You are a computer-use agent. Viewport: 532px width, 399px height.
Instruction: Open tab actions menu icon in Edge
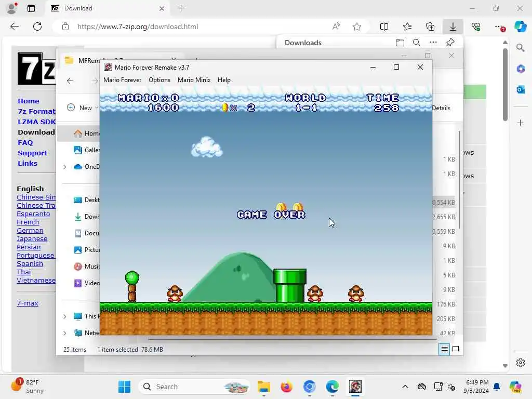(31, 8)
